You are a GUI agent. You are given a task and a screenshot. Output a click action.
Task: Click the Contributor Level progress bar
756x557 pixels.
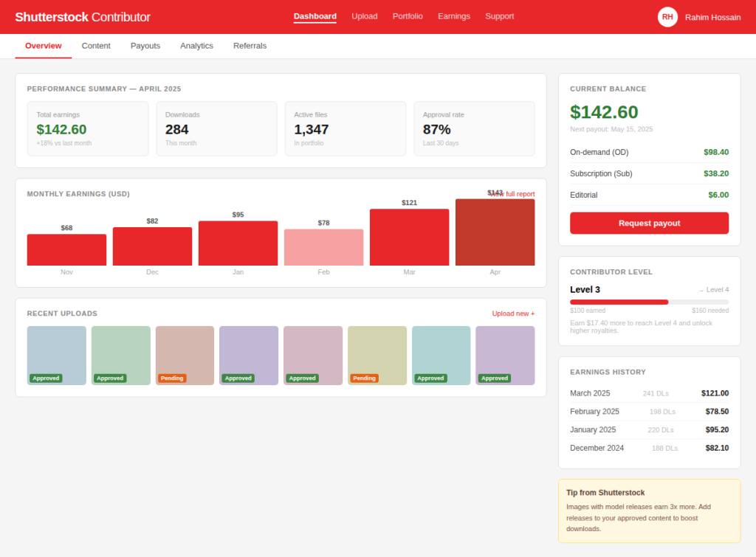(649, 302)
